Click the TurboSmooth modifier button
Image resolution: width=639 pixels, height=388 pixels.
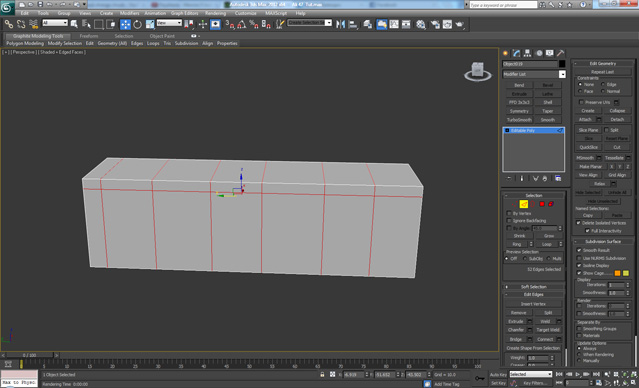point(519,120)
